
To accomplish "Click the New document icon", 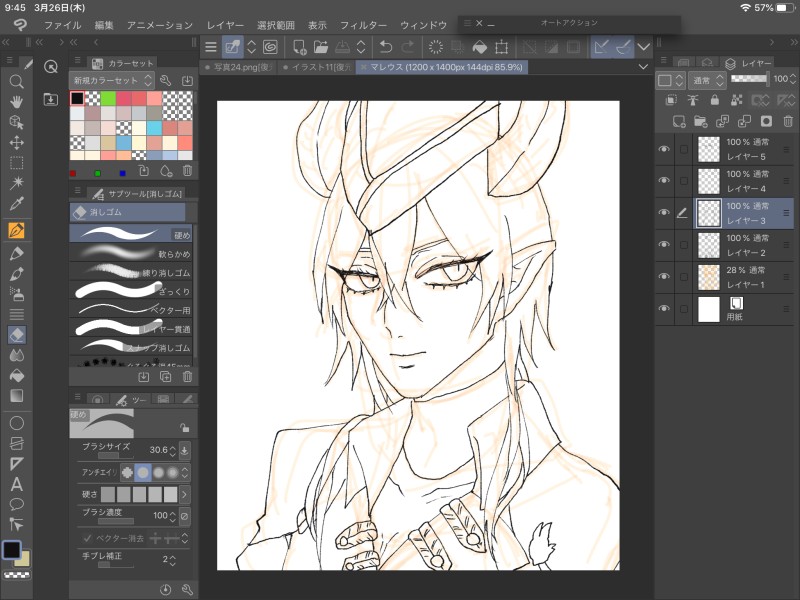I will (299, 47).
